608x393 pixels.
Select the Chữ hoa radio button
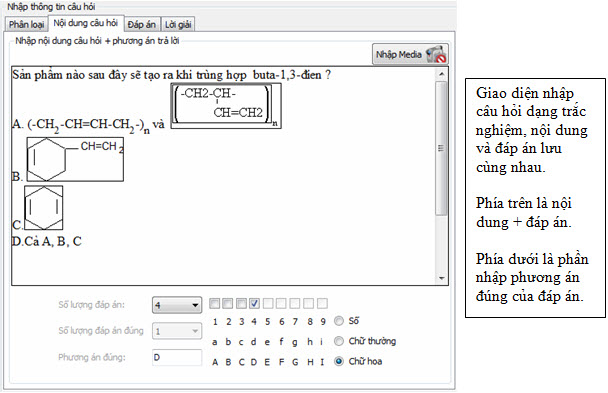tap(339, 361)
